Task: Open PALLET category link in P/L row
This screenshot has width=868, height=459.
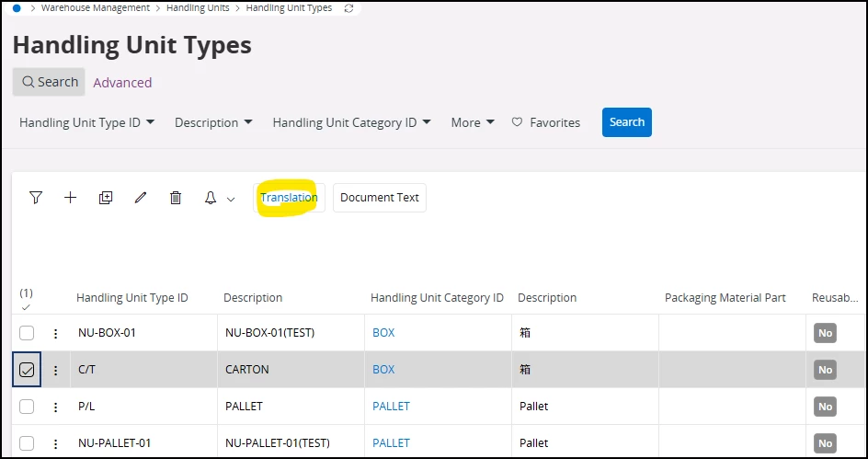Action: 391,407
